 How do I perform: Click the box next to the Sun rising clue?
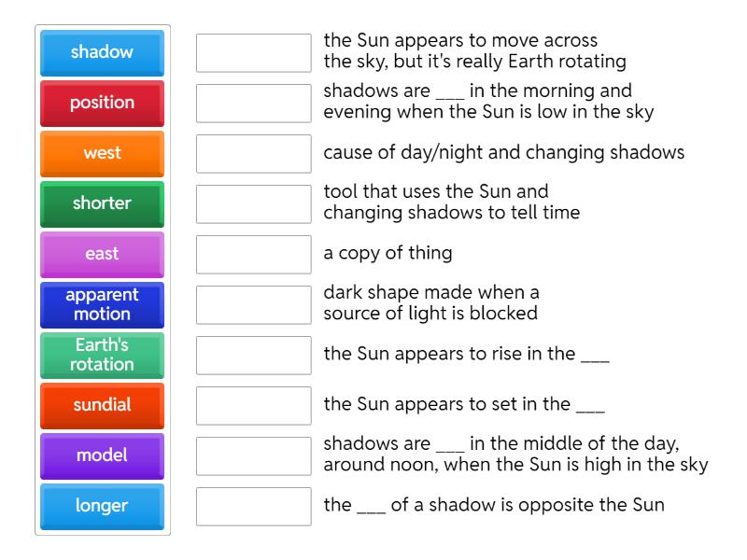point(252,356)
